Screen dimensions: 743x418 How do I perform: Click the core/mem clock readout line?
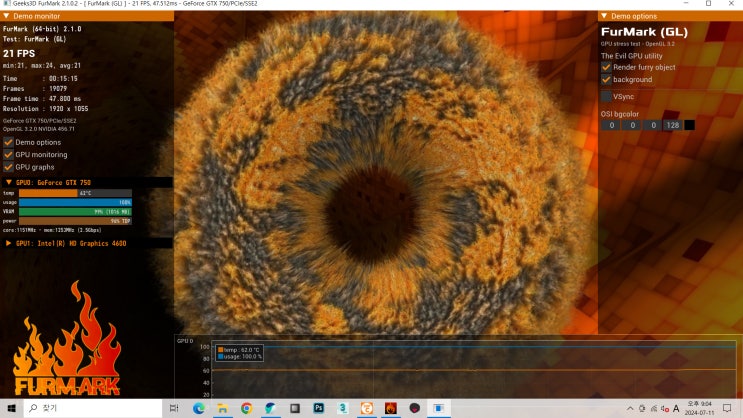click(52, 230)
